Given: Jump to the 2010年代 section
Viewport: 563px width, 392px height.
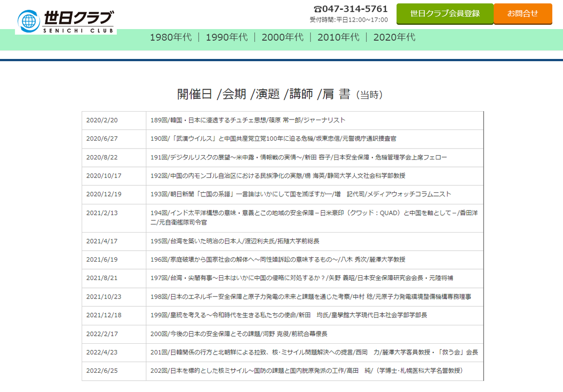Looking at the screenshot, I should tap(338, 38).
